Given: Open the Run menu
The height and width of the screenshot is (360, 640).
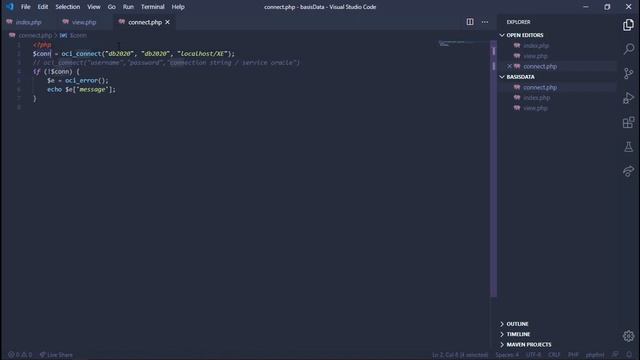Looking at the screenshot, I should coord(128,7).
